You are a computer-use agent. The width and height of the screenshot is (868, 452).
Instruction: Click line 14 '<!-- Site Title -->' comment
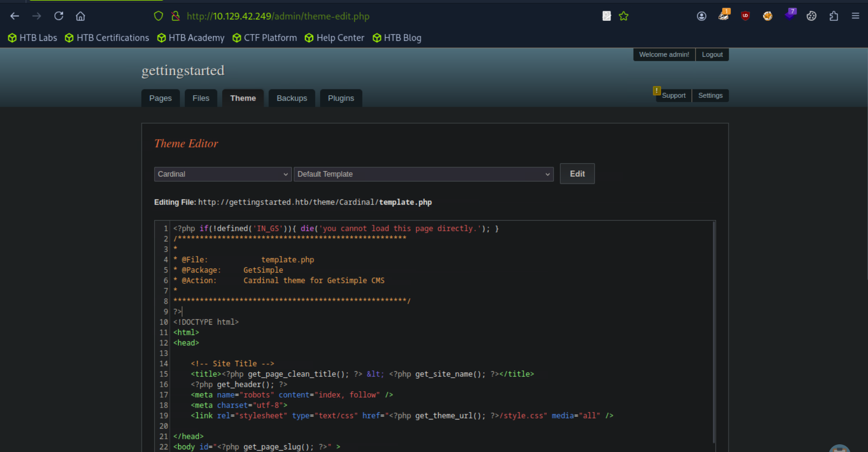click(233, 364)
